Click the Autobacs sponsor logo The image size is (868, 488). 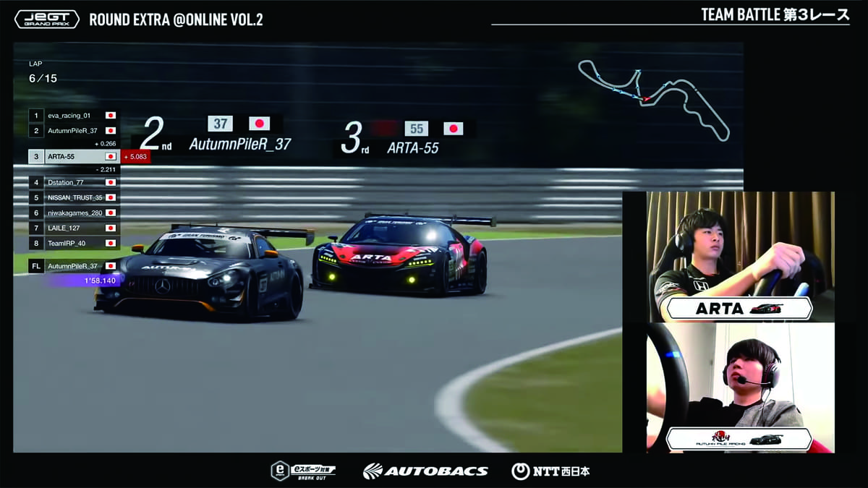pyautogui.click(x=425, y=471)
